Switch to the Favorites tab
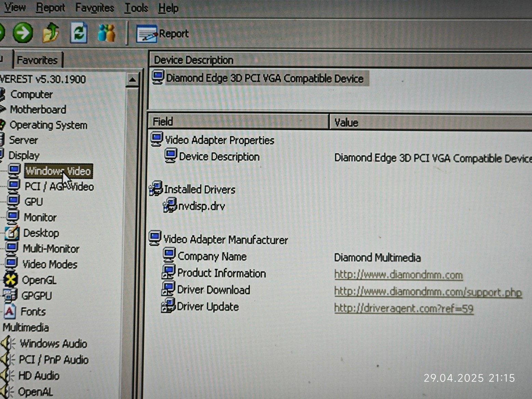The height and width of the screenshot is (399, 532). (x=37, y=60)
